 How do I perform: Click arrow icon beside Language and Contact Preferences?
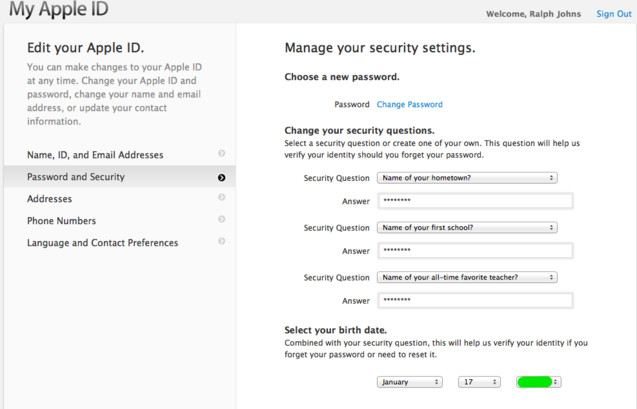tap(221, 242)
